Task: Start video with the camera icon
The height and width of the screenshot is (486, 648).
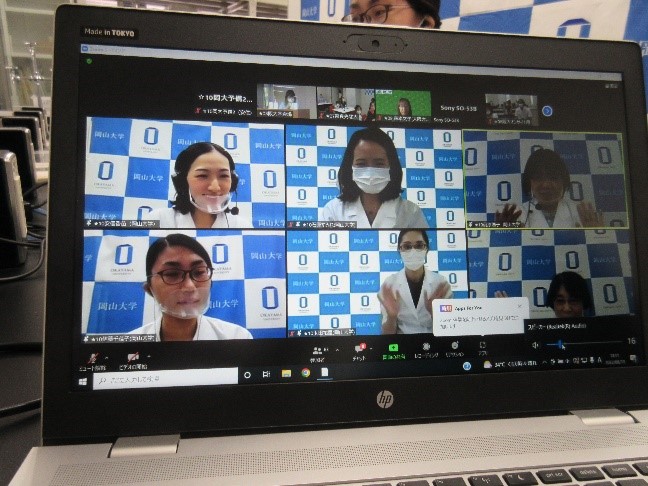Action: click(x=133, y=357)
